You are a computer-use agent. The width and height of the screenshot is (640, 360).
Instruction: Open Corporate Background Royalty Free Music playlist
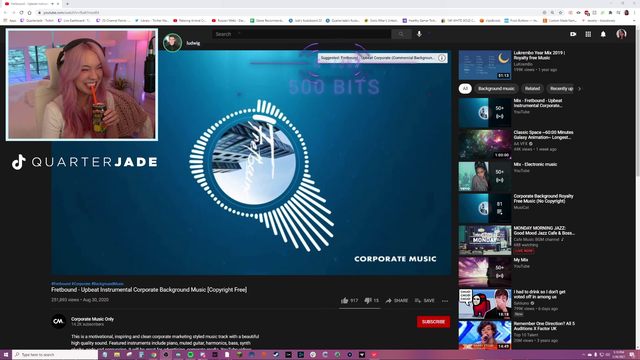(x=484, y=208)
